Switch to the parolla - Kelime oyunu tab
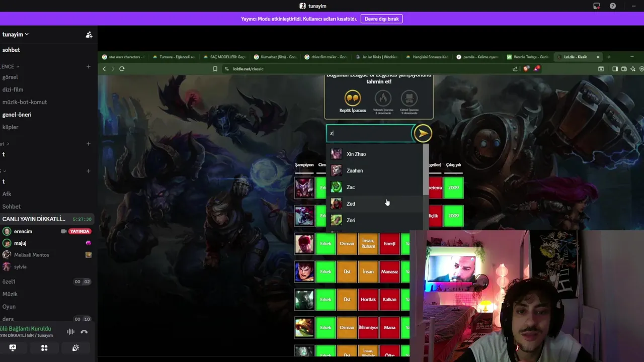 point(477,57)
